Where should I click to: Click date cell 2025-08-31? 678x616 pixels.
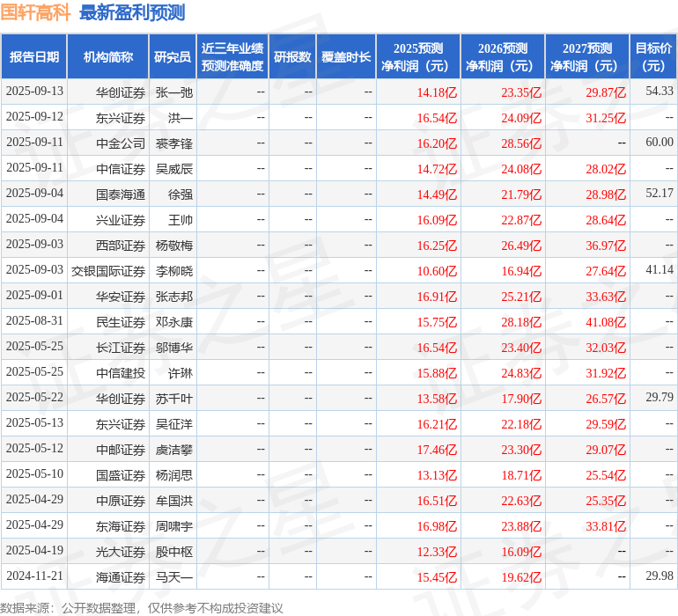34,320
